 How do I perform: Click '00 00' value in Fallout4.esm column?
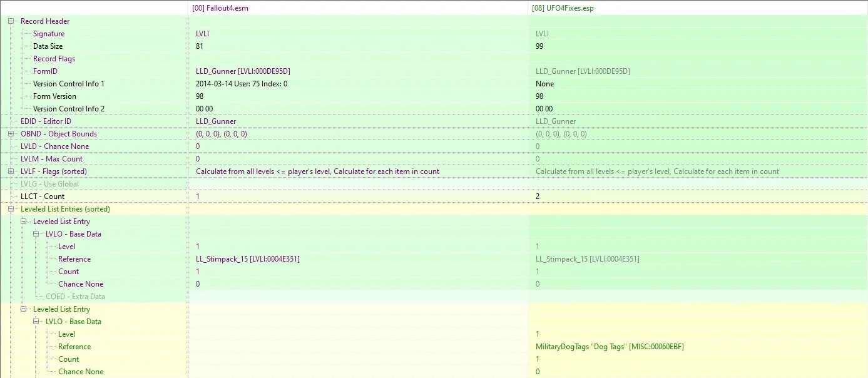204,109
